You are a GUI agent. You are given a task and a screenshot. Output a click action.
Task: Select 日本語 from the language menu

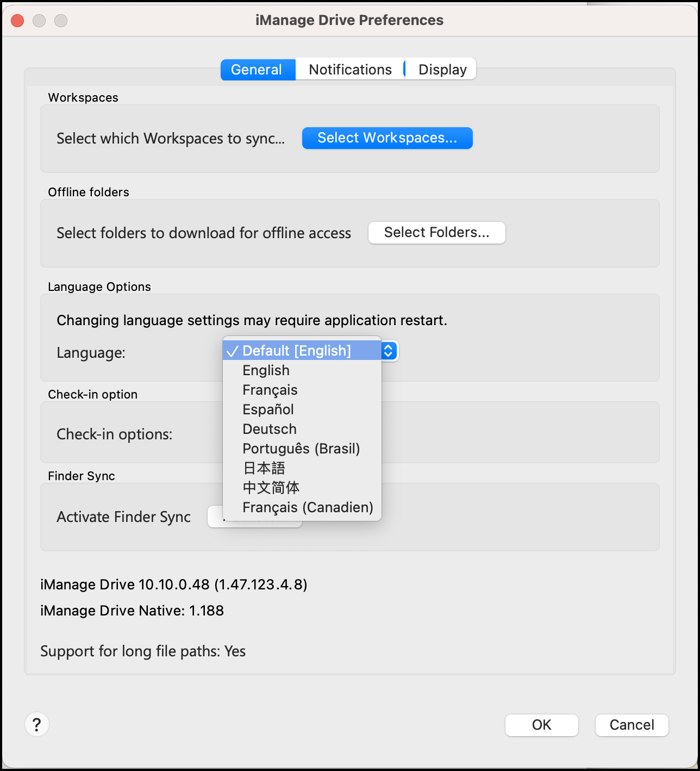coord(264,468)
